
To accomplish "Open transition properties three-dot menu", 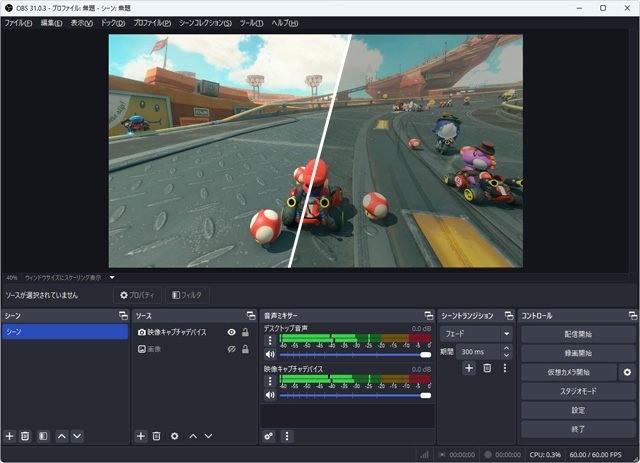I will pos(505,368).
